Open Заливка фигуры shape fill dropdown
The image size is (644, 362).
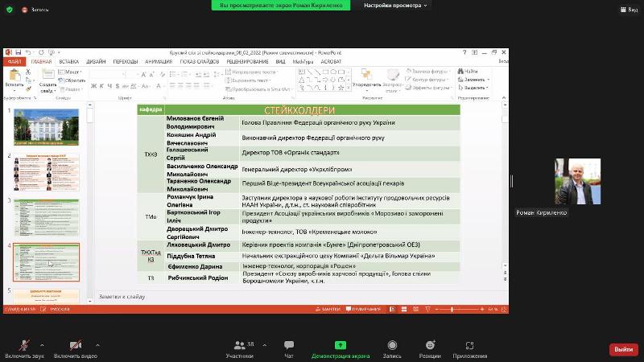pos(427,72)
